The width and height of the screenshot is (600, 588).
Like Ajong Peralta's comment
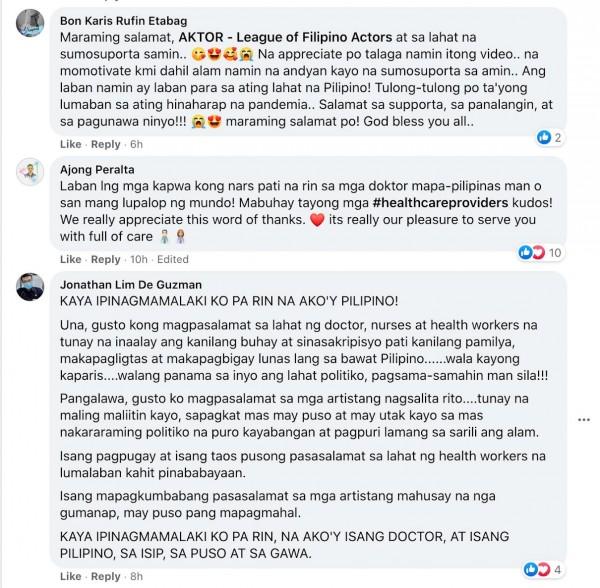[x=71, y=259]
